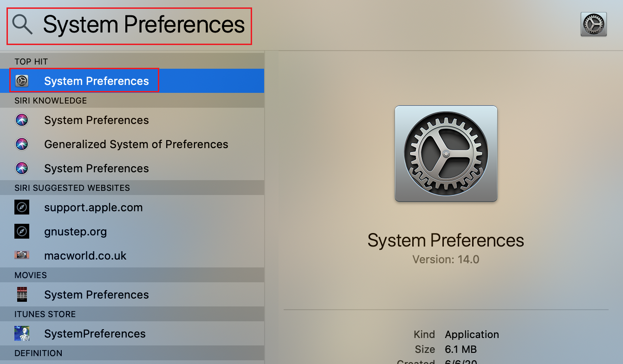Screen dimensions: 623x364
Task: Click the large System Preferences preview icon
Action: pyautogui.click(x=446, y=154)
